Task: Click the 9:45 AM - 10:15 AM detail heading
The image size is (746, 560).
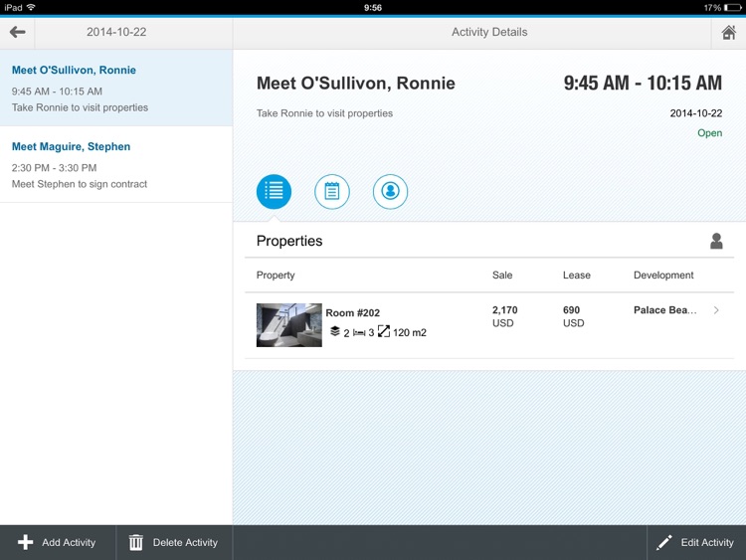Action: pos(643,84)
